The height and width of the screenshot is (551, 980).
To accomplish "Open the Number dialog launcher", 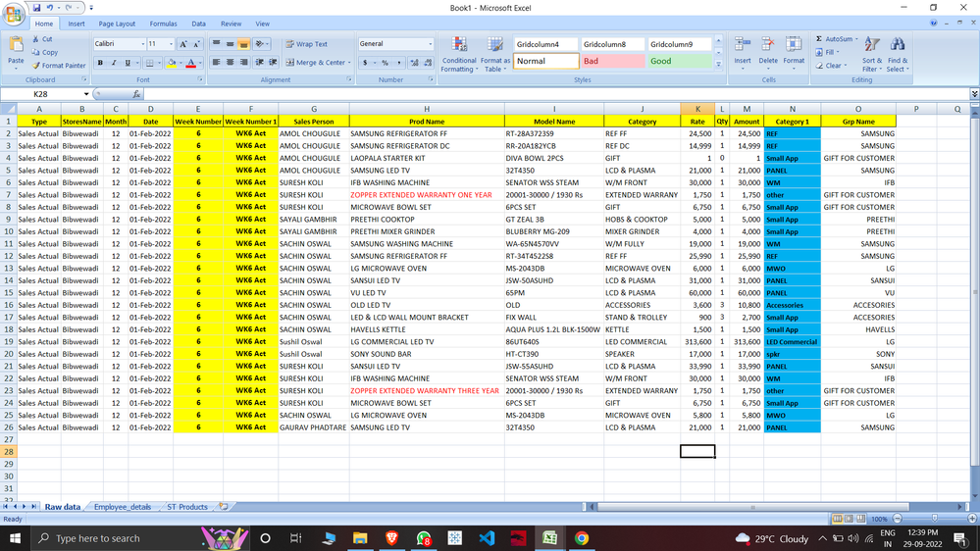I will (431, 79).
